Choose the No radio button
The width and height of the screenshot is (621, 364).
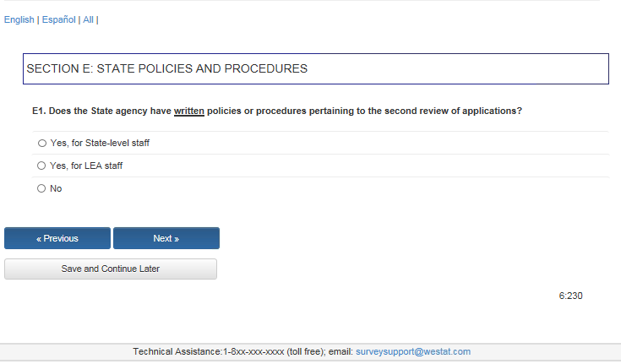[41, 189]
